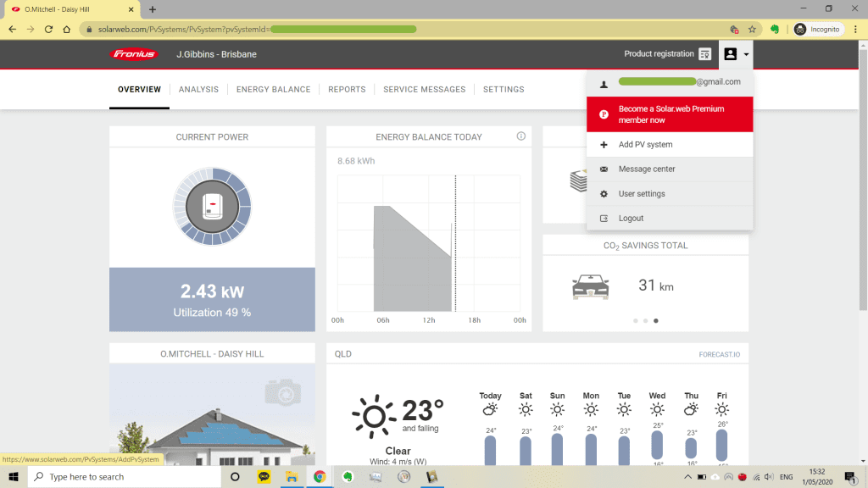The height and width of the screenshot is (488, 868).
Task: Open the SERVICE MESSAGES tab
Action: click(x=424, y=89)
